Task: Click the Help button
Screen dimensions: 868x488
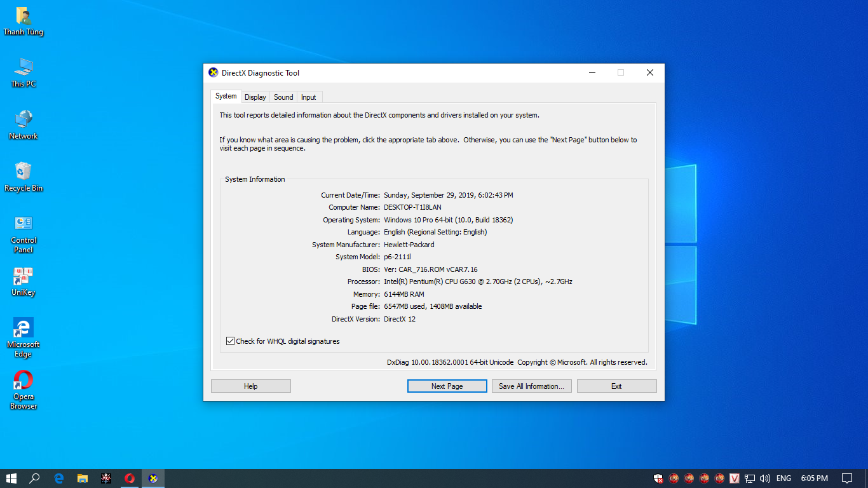Action: [x=250, y=386]
